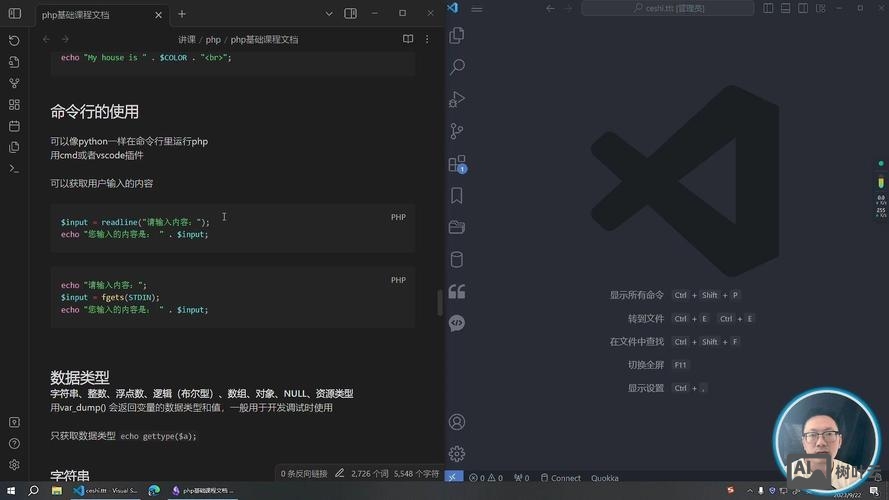Toggle VS Code primary side bar layout button
The width and height of the screenshot is (889, 500).
pos(768,8)
